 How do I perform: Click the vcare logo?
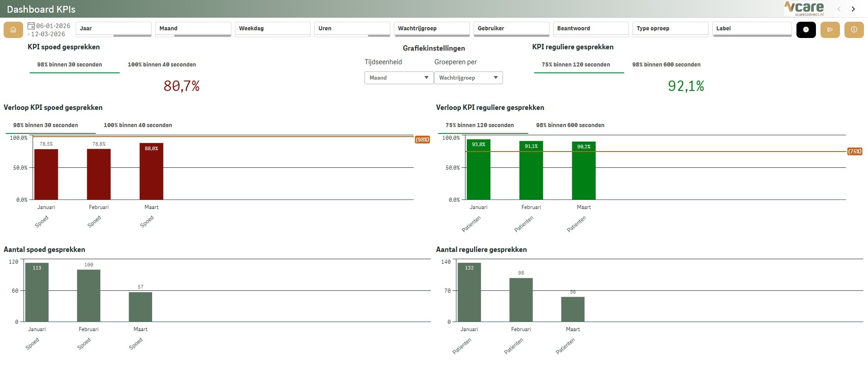click(x=804, y=9)
